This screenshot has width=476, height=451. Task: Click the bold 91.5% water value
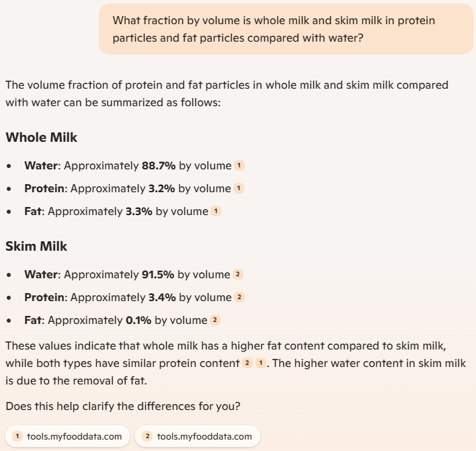[x=158, y=274]
